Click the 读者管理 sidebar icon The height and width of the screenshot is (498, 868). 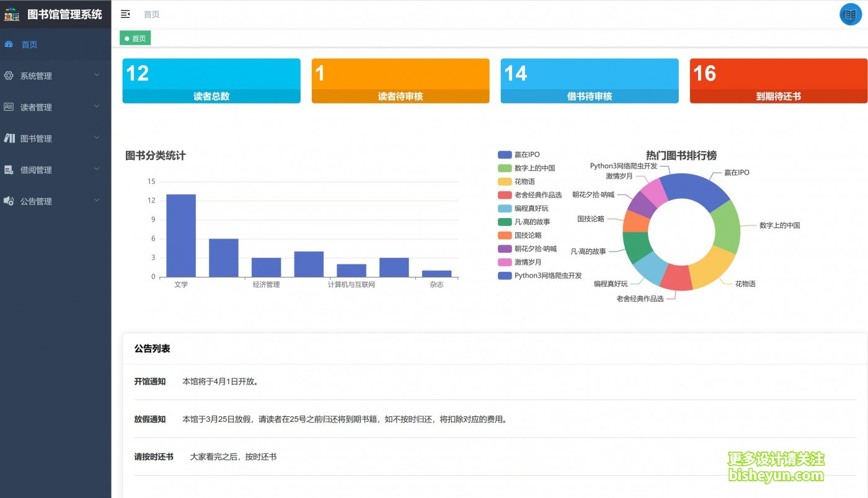point(8,107)
